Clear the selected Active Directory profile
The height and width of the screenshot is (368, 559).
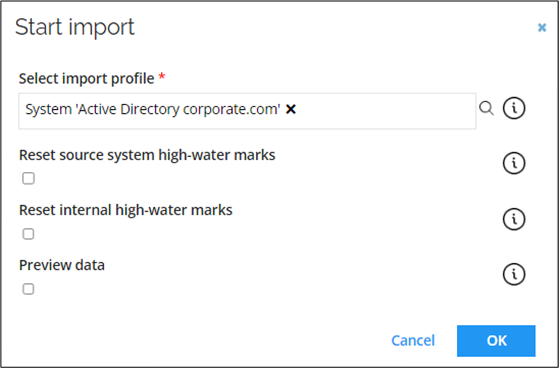pyautogui.click(x=291, y=109)
